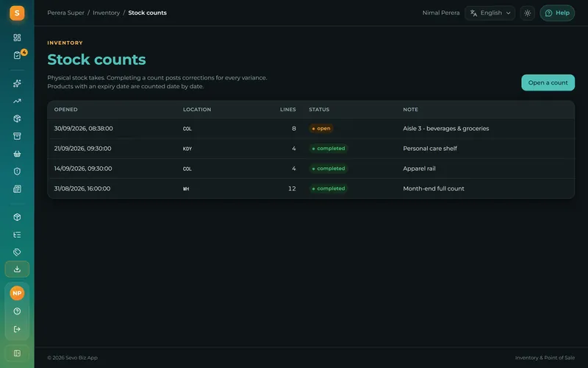Go to Perera Super in the breadcrumb
Viewport: 588px width, 368px height.
point(65,13)
